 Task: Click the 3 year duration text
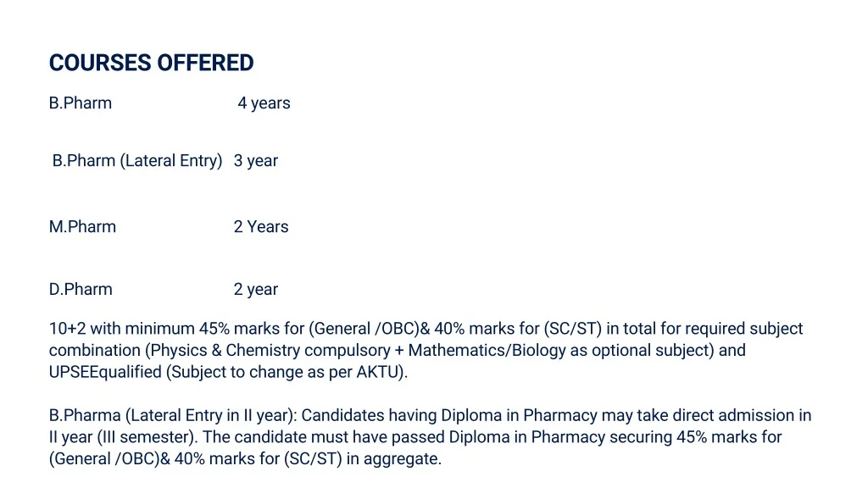pos(256,161)
